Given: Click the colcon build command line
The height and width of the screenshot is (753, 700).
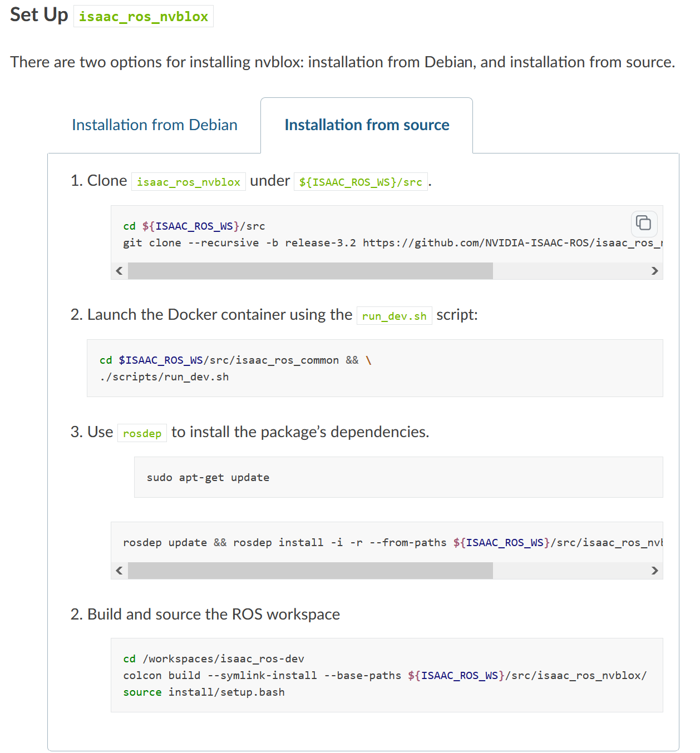Looking at the screenshot, I should (384, 676).
